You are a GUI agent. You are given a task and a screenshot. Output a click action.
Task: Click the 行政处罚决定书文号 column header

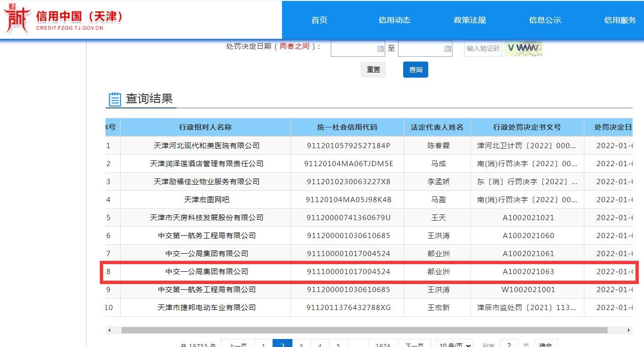[x=527, y=127]
